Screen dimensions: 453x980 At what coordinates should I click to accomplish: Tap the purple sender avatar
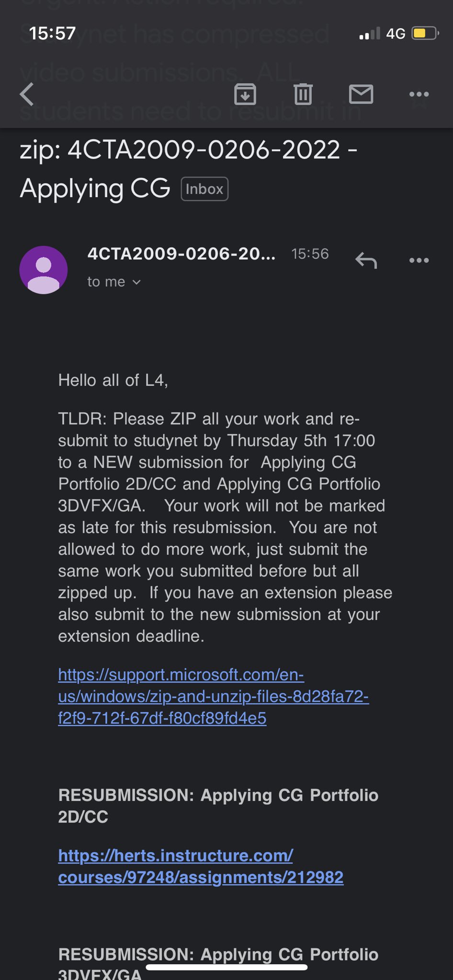point(44,270)
